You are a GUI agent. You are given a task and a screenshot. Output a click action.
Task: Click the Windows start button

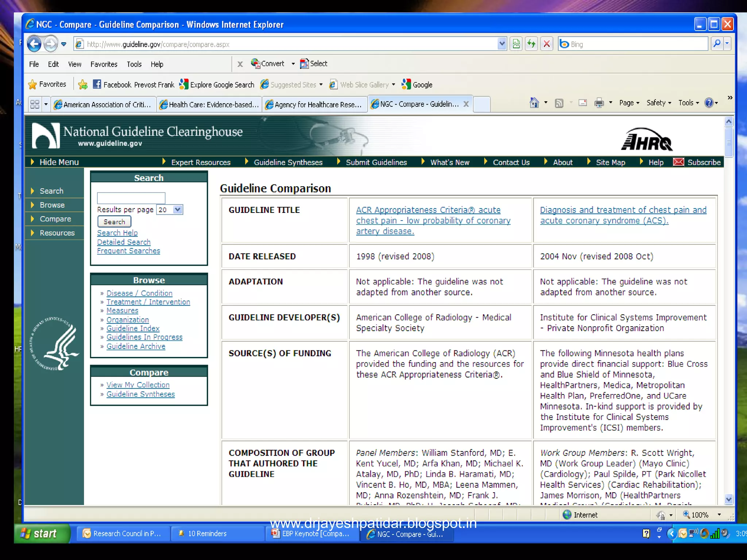click(42, 534)
